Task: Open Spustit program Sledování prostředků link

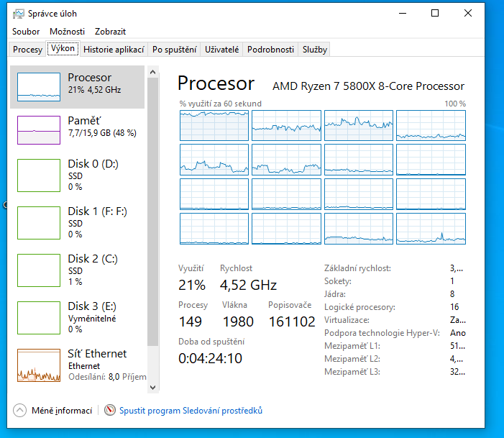Action: [191, 411]
